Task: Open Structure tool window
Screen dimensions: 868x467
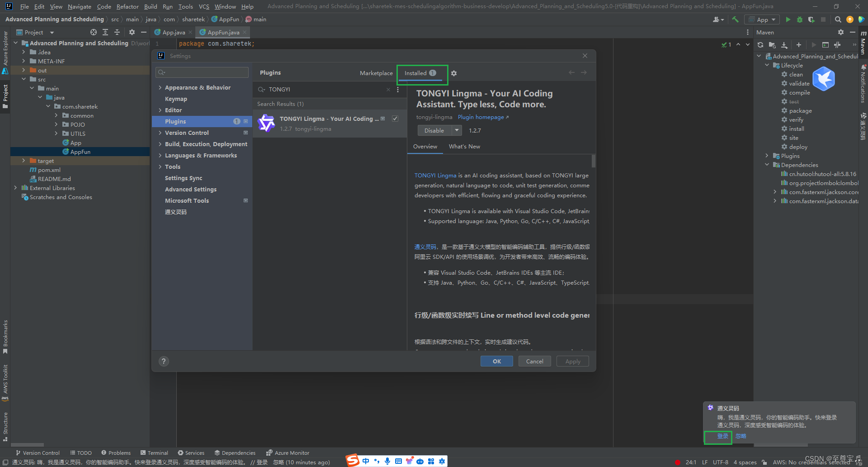Action: click(5, 427)
